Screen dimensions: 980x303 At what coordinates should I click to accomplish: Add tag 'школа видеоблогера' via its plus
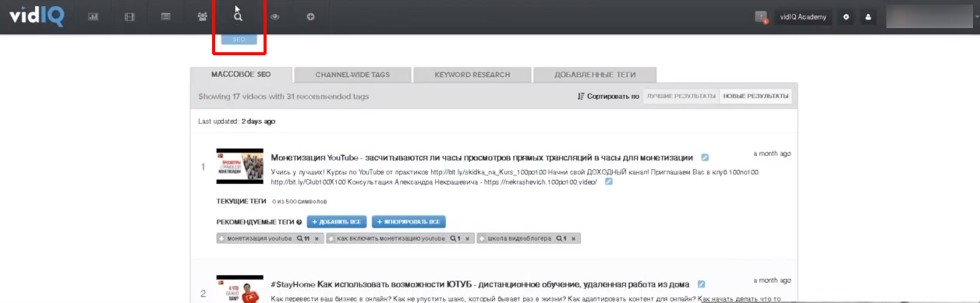(482, 238)
